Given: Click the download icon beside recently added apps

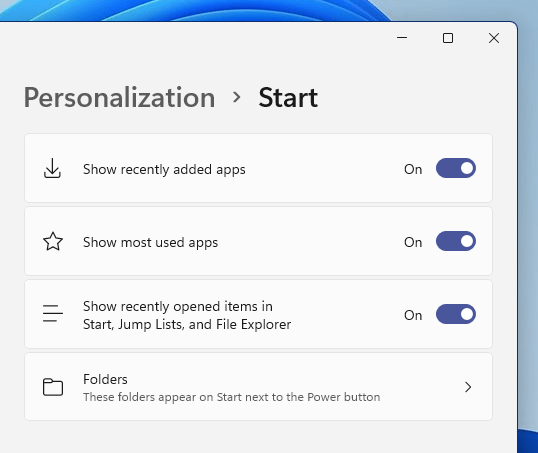Looking at the screenshot, I should (x=52, y=168).
